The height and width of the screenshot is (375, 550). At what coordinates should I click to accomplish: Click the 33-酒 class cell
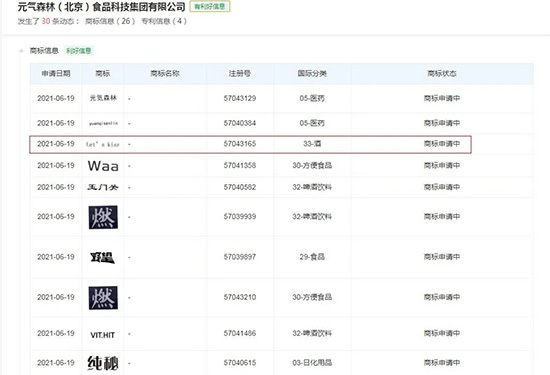pos(312,144)
